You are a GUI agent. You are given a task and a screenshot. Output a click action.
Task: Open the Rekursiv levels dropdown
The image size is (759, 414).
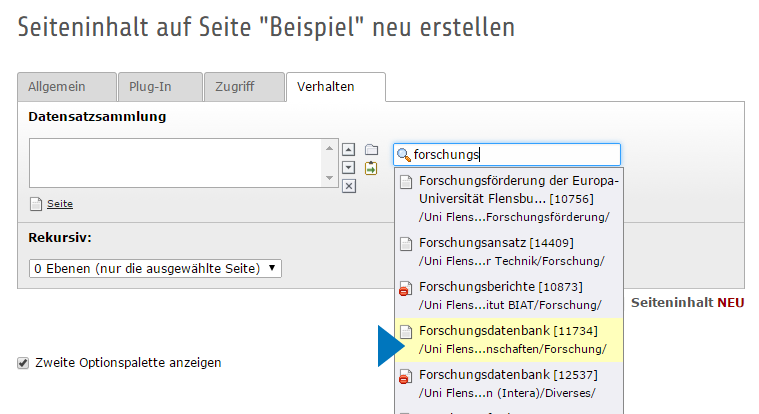(x=155, y=269)
